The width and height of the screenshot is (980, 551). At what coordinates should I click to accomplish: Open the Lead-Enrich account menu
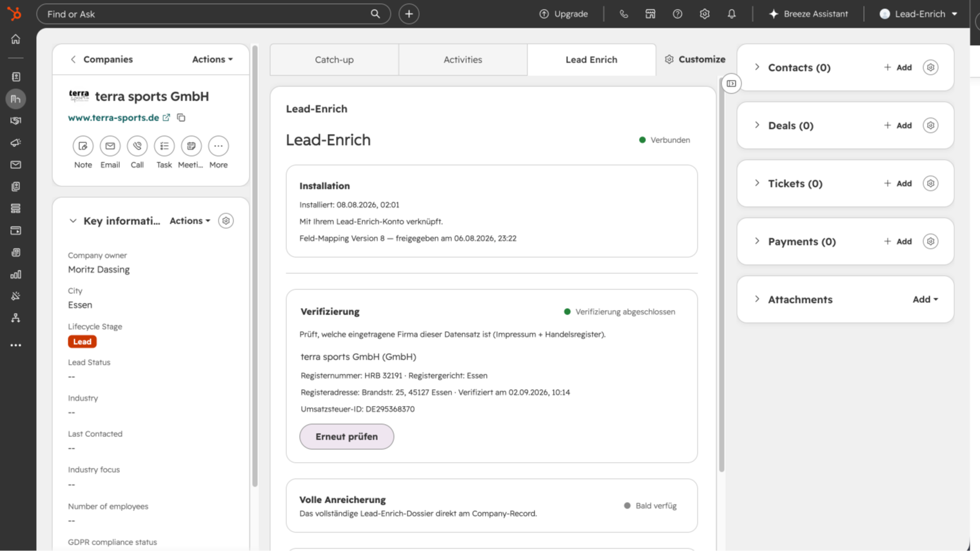(919, 14)
